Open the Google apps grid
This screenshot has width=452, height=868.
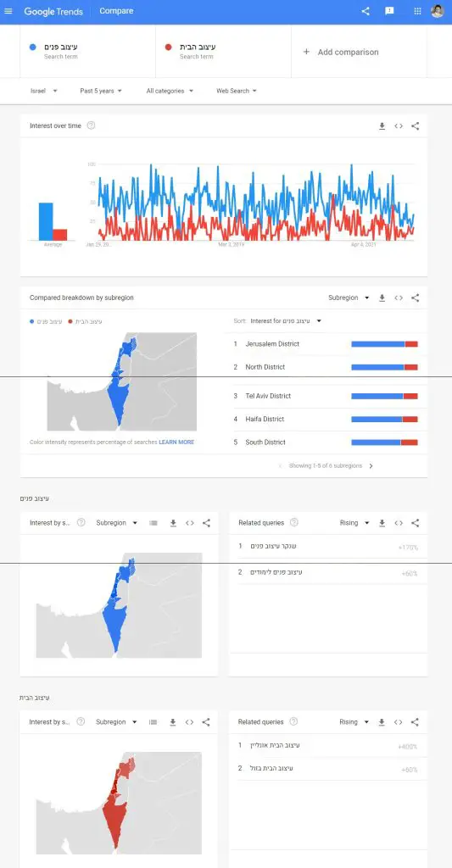pos(418,11)
